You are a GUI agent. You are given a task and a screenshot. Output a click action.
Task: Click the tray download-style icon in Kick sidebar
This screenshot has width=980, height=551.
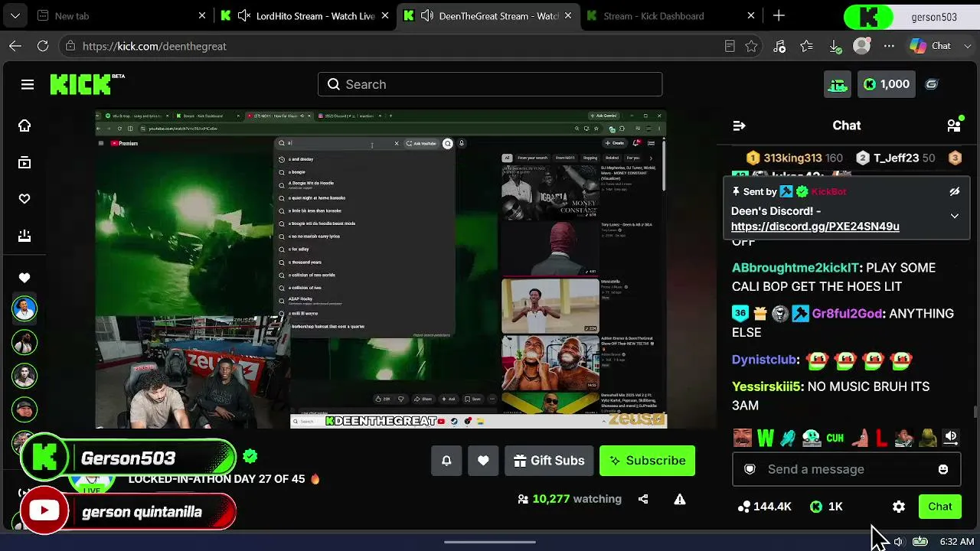coord(24,236)
